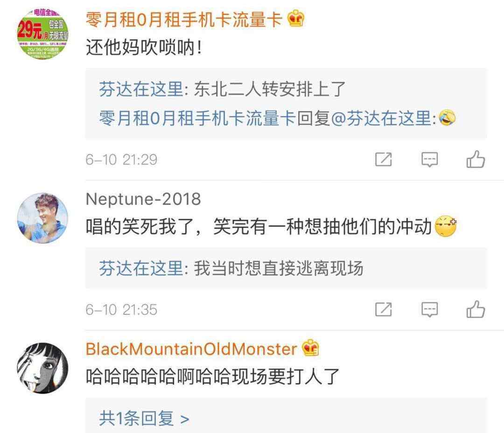Tap crown badge beside 零月租0月租手机卡流量卡
This screenshot has height=433, width=504.
296,19
